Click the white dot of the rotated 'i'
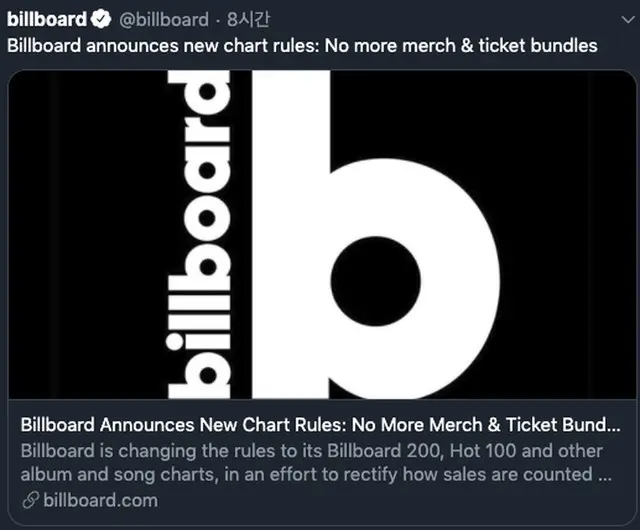The image size is (640, 530). [175, 342]
